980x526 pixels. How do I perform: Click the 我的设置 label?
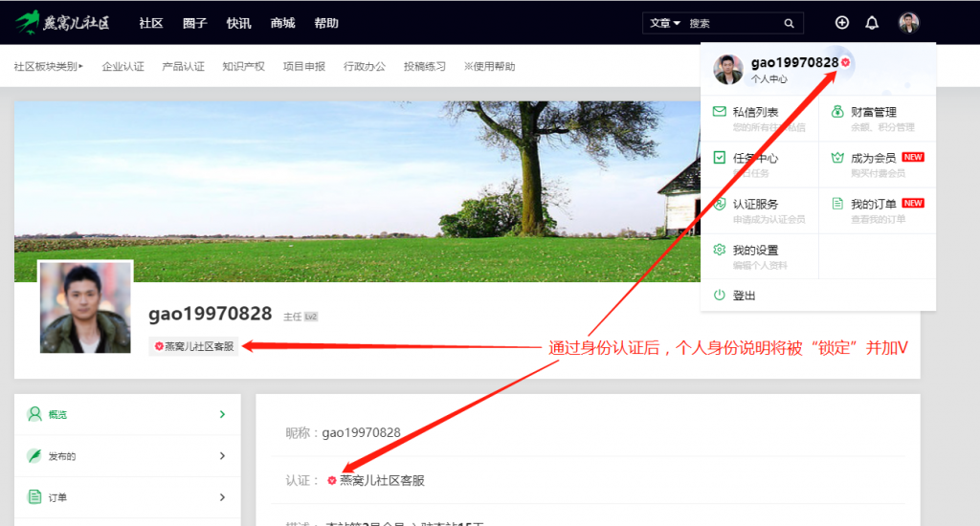point(755,250)
